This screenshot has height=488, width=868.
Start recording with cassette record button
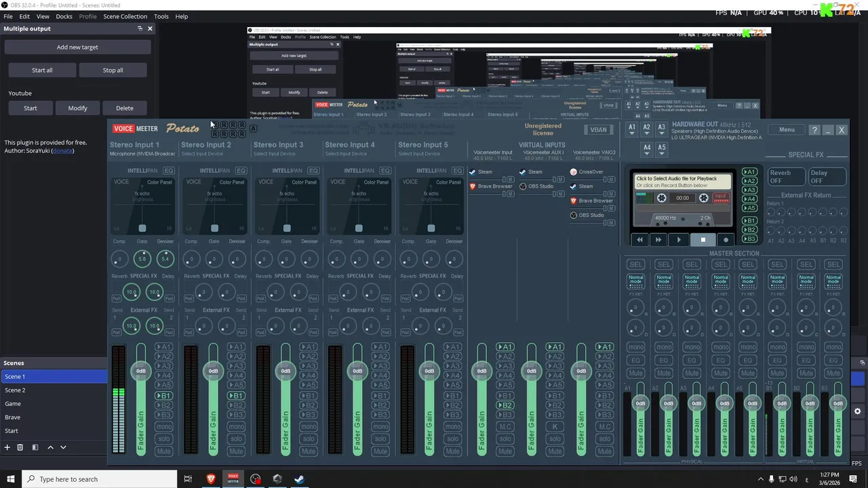point(726,240)
